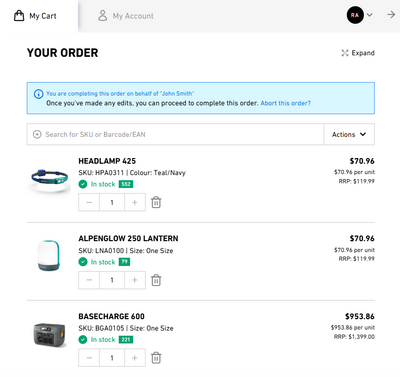400x377 pixels.
Task: Click the RA avatar circle
Action: coord(355,15)
